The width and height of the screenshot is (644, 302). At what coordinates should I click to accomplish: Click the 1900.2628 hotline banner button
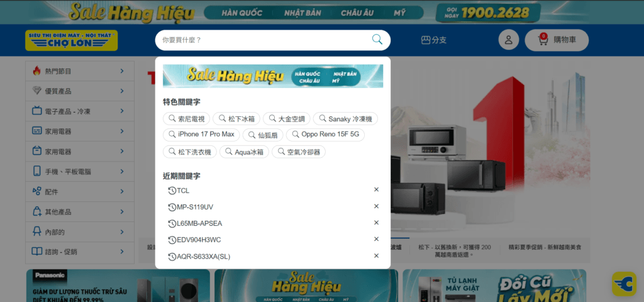[x=487, y=13]
